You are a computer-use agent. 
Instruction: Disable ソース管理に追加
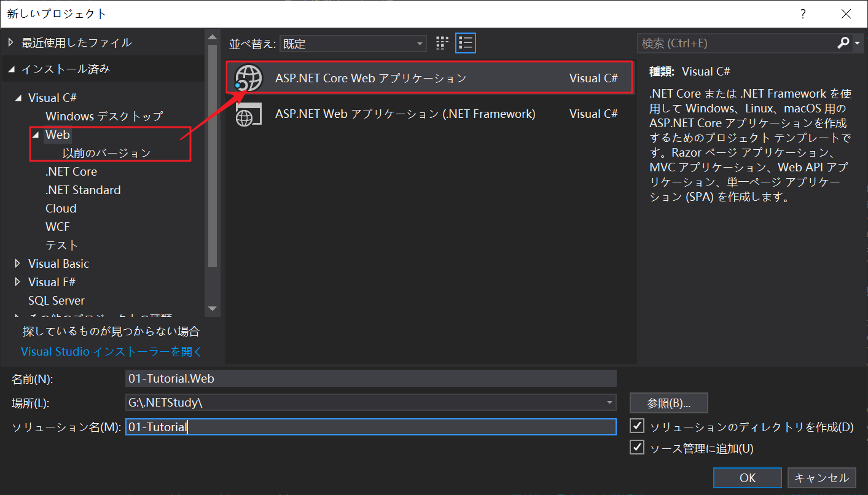(637, 447)
